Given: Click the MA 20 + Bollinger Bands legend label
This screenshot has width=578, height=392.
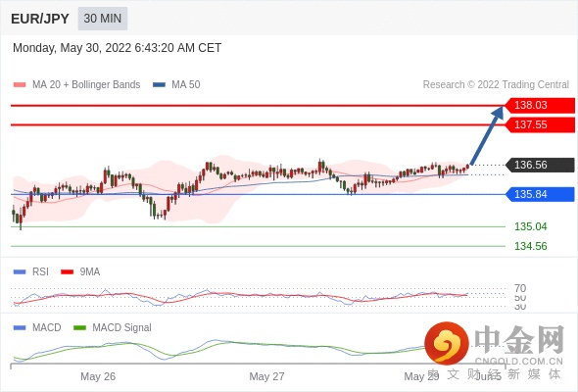Looking at the screenshot, I should (86, 85).
